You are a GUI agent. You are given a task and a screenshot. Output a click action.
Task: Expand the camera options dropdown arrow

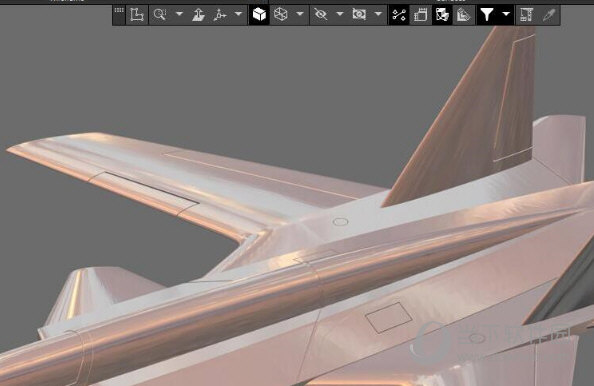pos(378,14)
